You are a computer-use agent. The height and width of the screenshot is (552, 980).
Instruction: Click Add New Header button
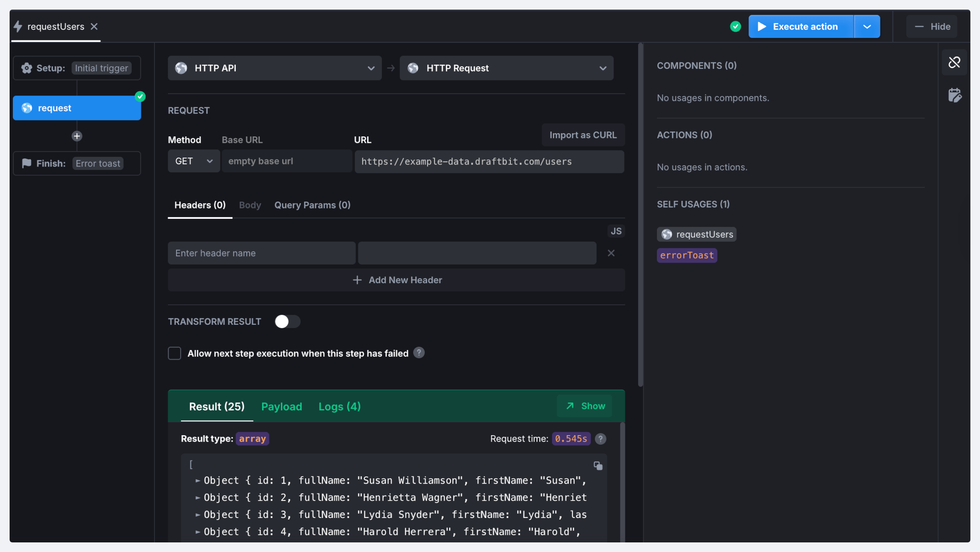tap(396, 280)
